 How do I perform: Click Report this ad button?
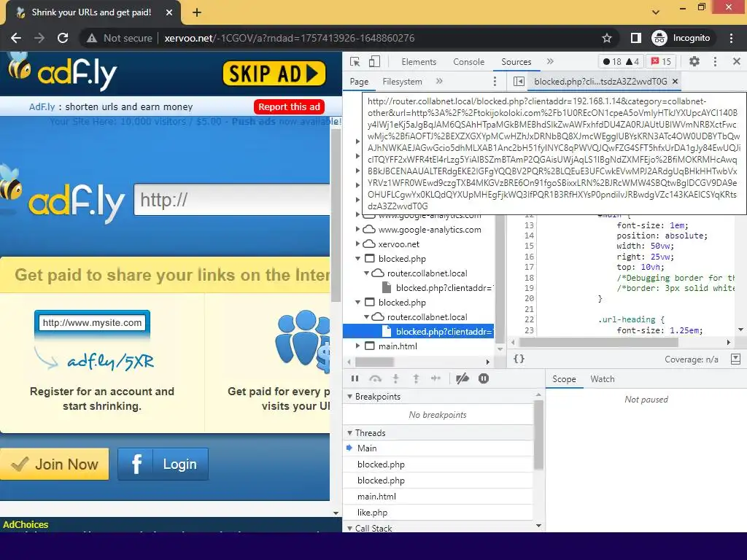[289, 107]
